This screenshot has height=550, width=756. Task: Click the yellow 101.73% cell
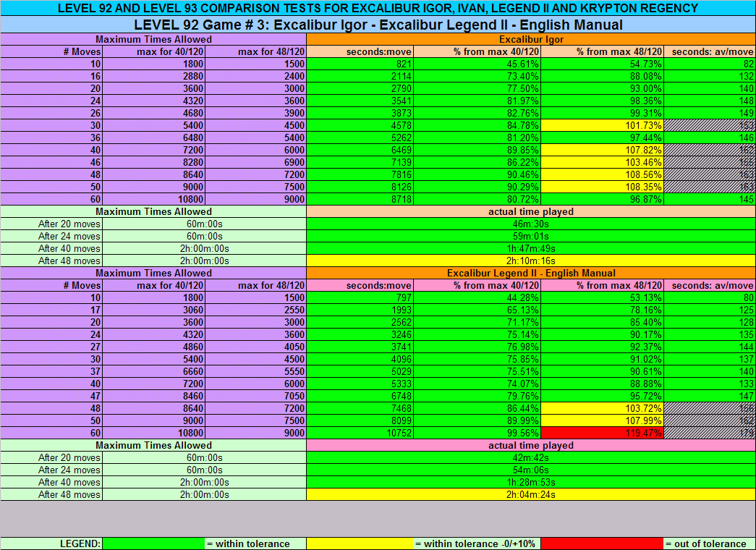(x=602, y=125)
